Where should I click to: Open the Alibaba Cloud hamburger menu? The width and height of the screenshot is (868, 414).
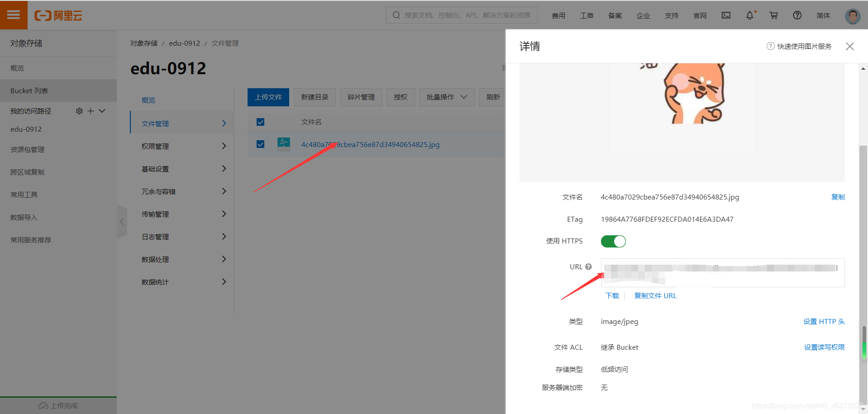[14, 15]
